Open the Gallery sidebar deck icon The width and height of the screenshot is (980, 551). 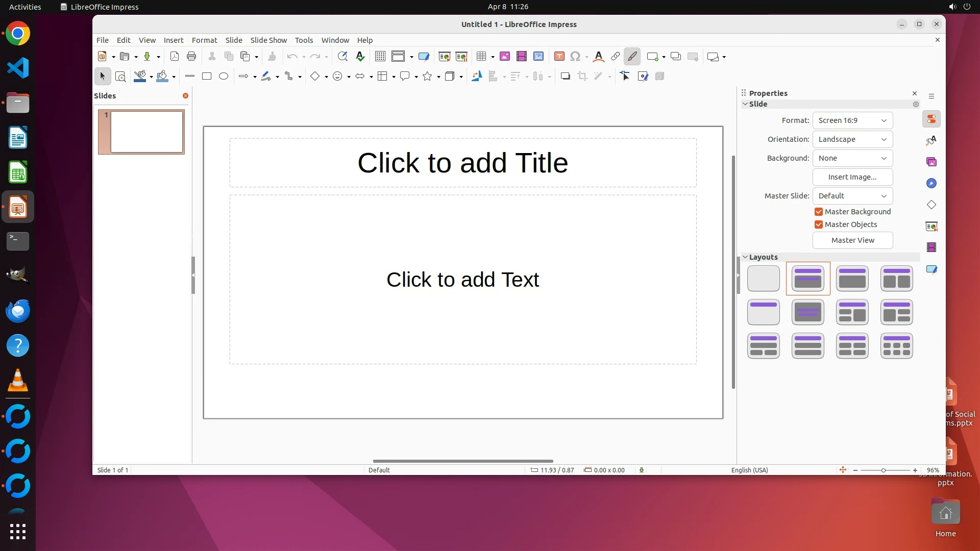932,162
